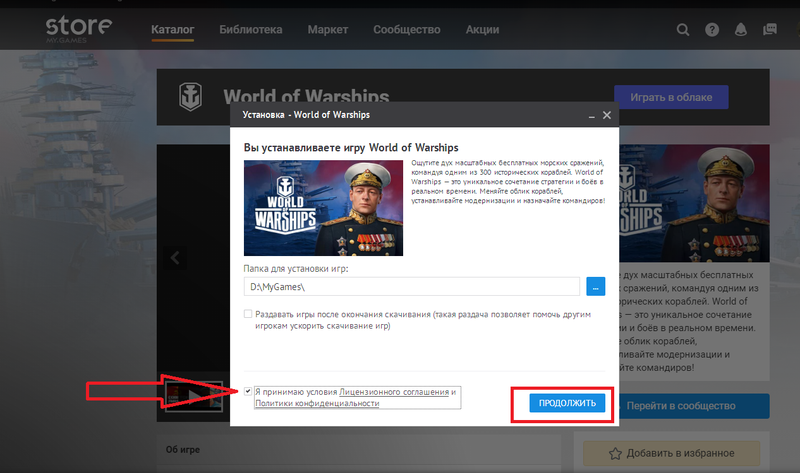Click the Папка для установки игр label
This screenshot has height=473, width=800.
pos(296,268)
